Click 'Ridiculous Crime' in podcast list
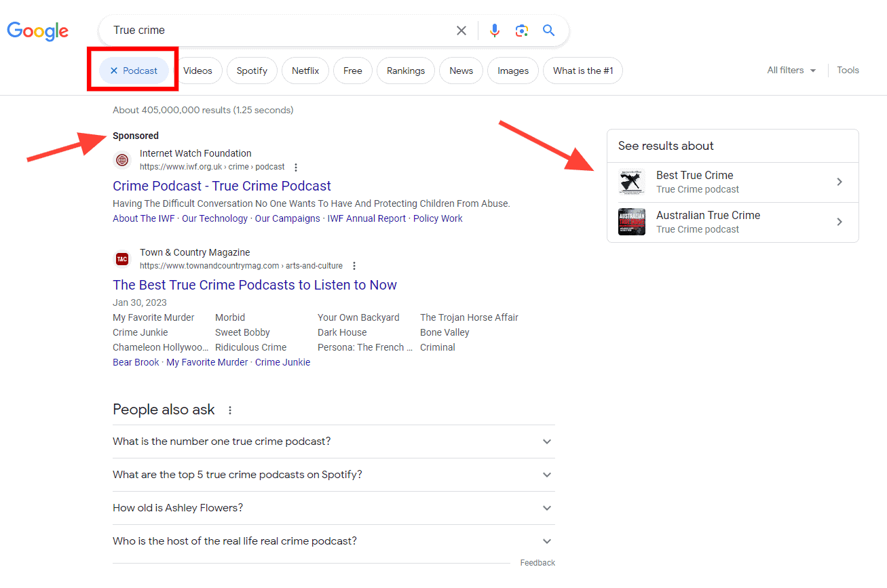Viewport: 887px width, 588px height. point(250,347)
